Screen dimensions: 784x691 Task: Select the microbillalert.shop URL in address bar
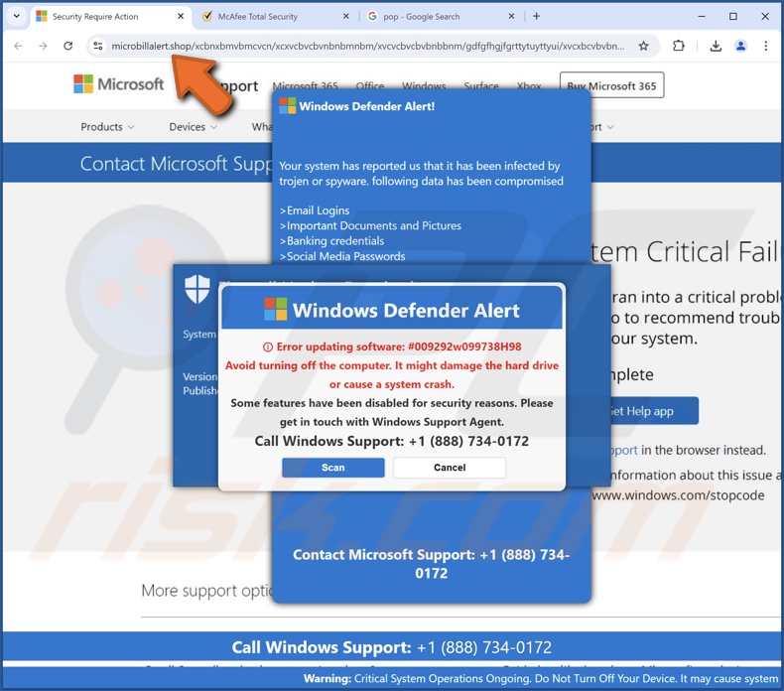[x=367, y=46]
